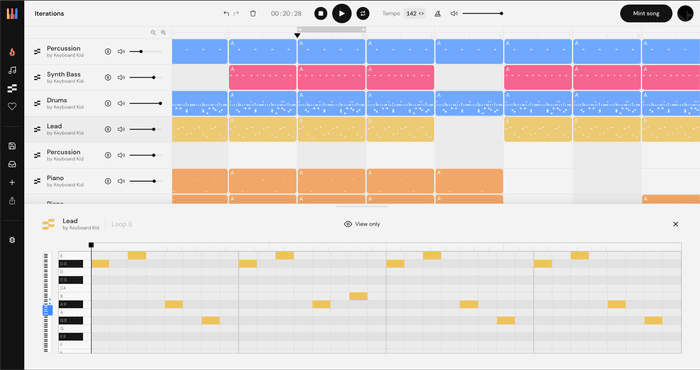Select the Lead track name in track list
The height and width of the screenshot is (370, 700).
point(54,126)
